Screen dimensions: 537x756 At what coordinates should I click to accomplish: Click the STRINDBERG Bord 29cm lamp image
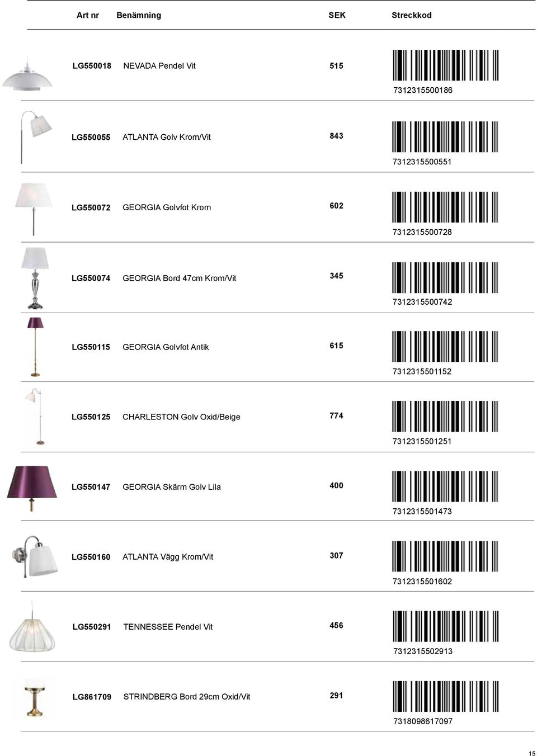pos(34,697)
